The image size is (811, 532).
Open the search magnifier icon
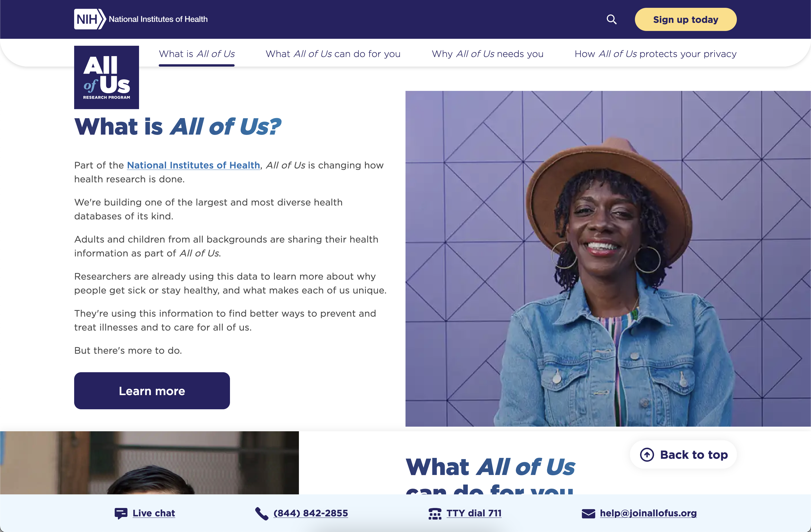point(611,19)
